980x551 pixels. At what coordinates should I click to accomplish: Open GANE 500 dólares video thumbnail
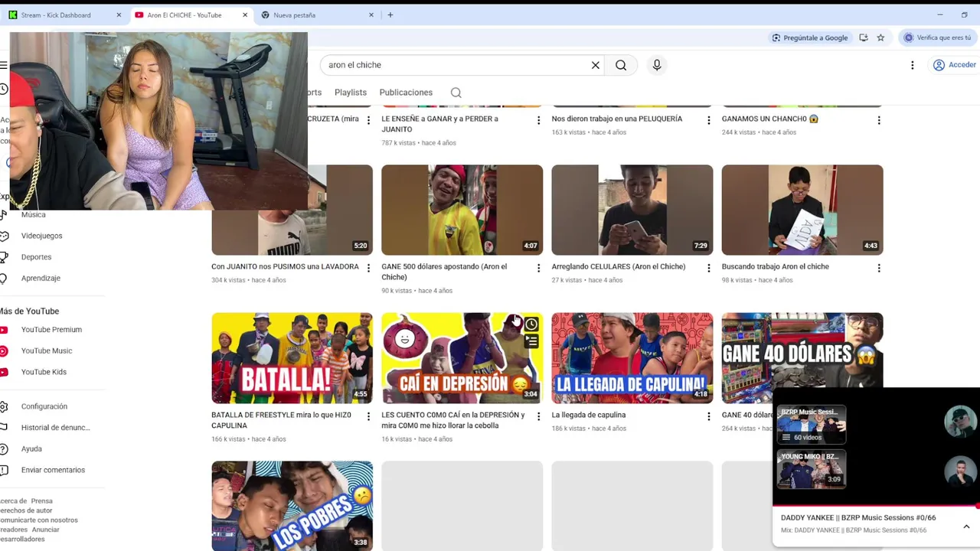pos(462,210)
